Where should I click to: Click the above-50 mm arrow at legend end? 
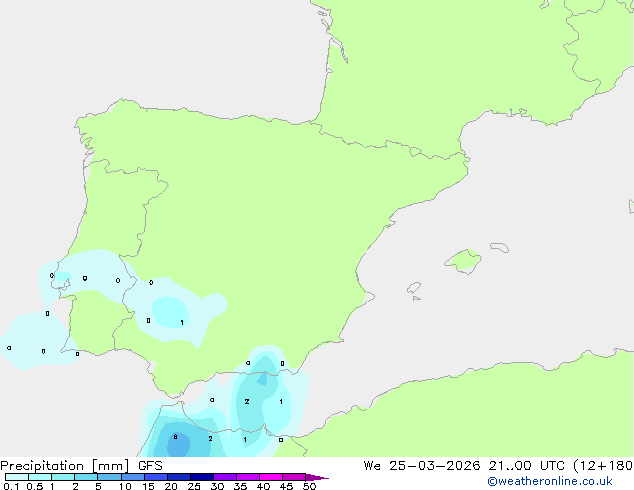coord(317,477)
